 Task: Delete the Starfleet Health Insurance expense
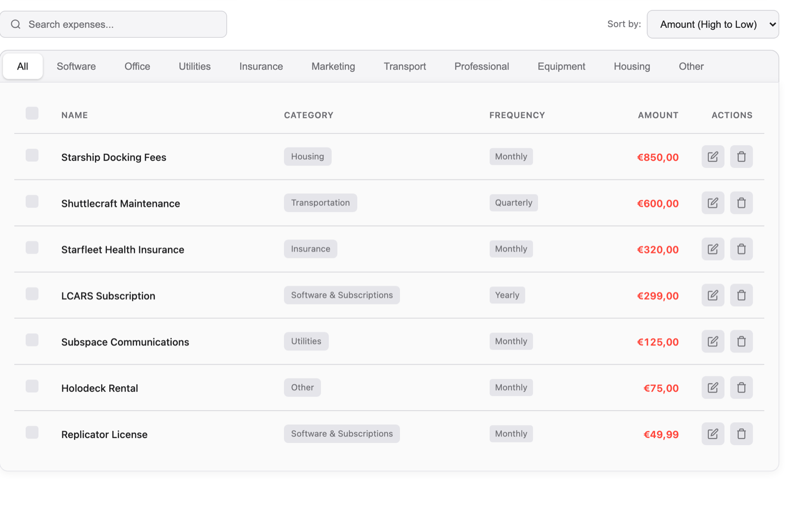click(x=741, y=249)
